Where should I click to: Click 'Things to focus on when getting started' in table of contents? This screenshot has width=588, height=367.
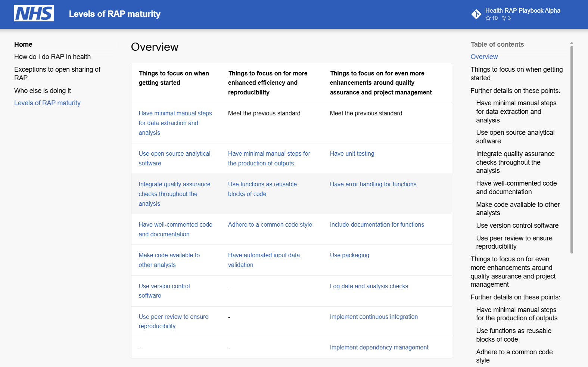517,74
